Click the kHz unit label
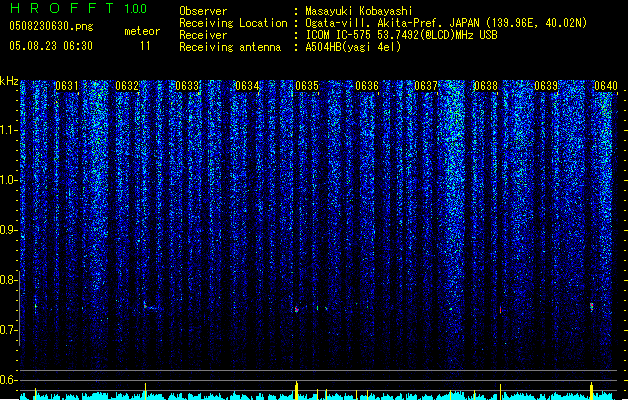Viewport: 629px width, 400px height. point(9,81)
